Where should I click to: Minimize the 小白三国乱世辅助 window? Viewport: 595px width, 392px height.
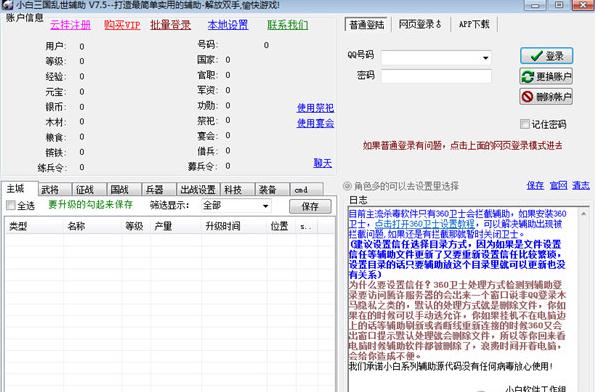coord(535,5)
